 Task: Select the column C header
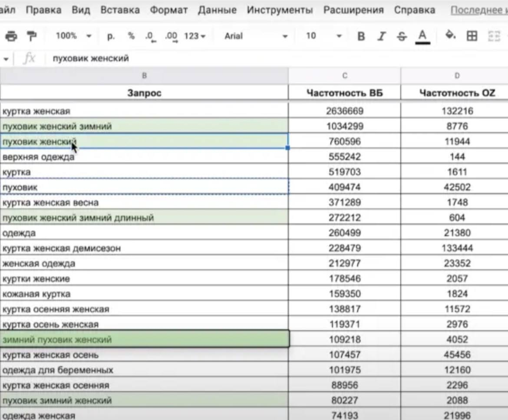coord(344,76)
